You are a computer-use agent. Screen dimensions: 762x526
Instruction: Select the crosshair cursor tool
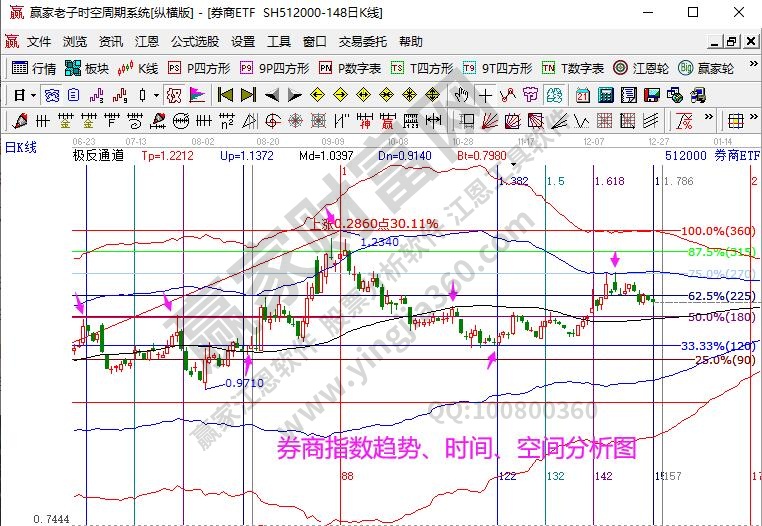[x=485, y=95]
